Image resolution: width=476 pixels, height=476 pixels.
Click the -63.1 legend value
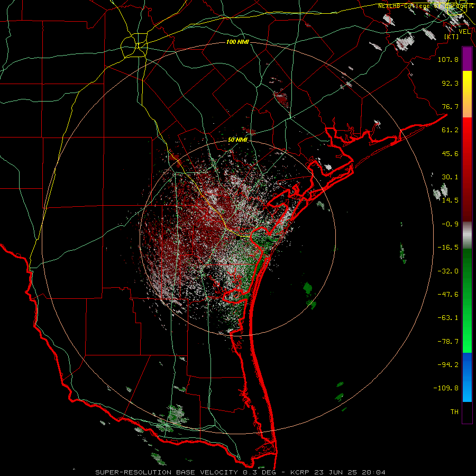point(448,318)
